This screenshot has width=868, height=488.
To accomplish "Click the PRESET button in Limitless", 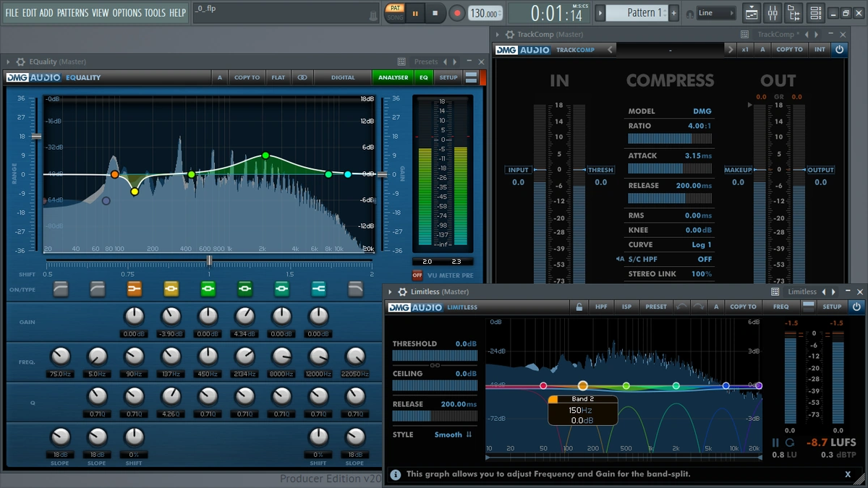I will (656, 307).
